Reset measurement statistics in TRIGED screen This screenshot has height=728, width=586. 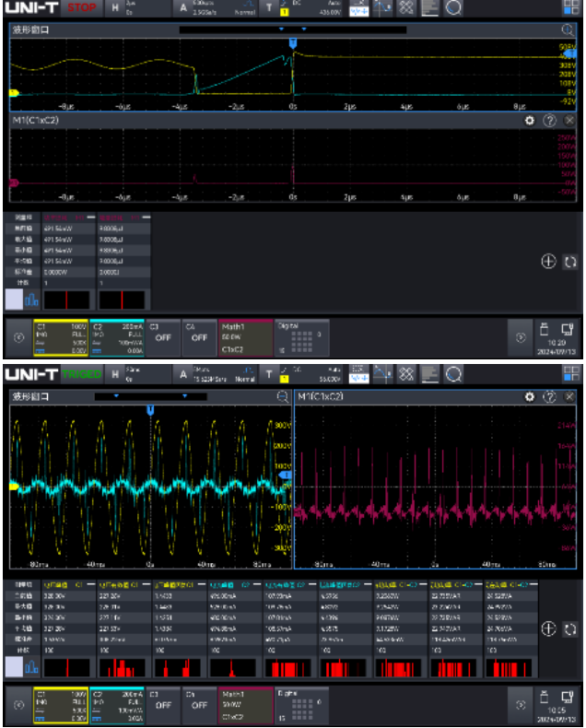point(569,628)
